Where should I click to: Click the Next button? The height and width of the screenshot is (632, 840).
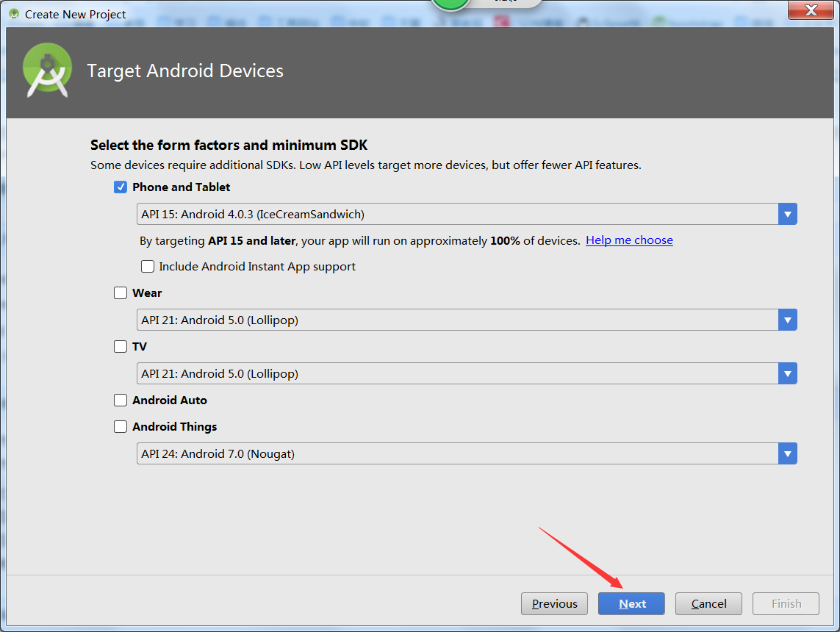(631, 603)
